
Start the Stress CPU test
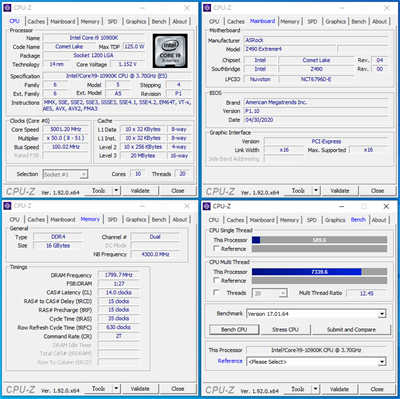pyautogui.click(x=285, y=329)
